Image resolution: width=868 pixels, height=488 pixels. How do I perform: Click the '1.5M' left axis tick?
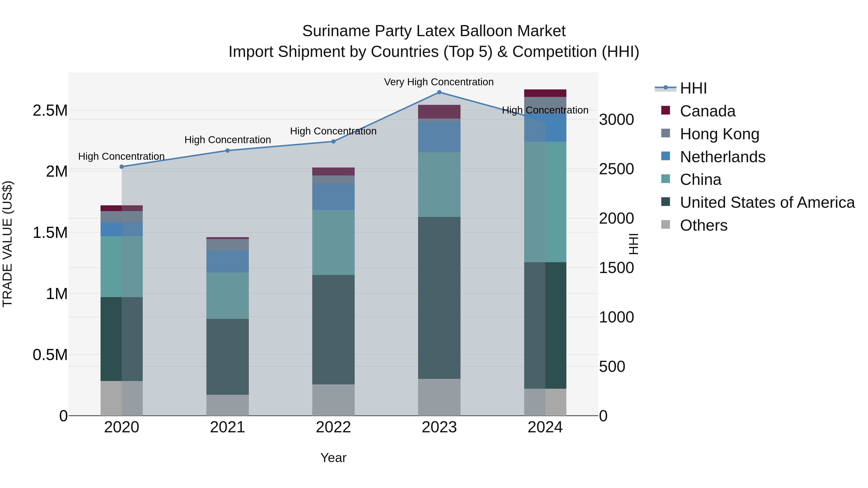point(50,232)
